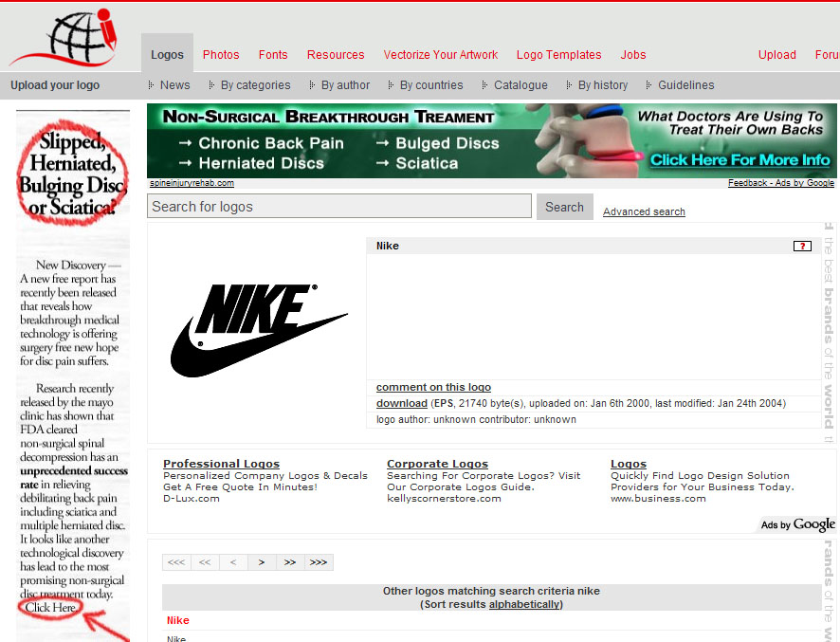Open the Photos tab

(x=221, y=55)
